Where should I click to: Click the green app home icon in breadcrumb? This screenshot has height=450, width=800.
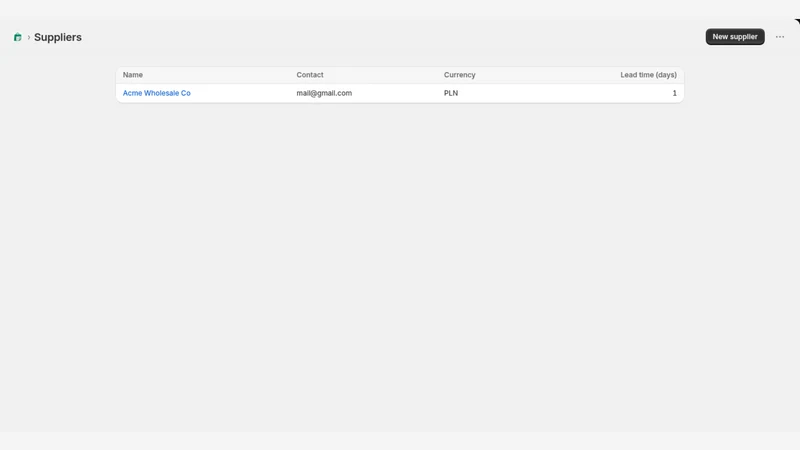18,37
